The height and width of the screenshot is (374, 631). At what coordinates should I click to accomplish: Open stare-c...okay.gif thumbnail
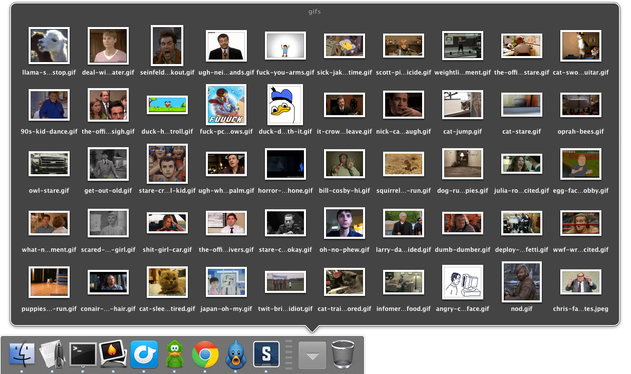(285, 223)
